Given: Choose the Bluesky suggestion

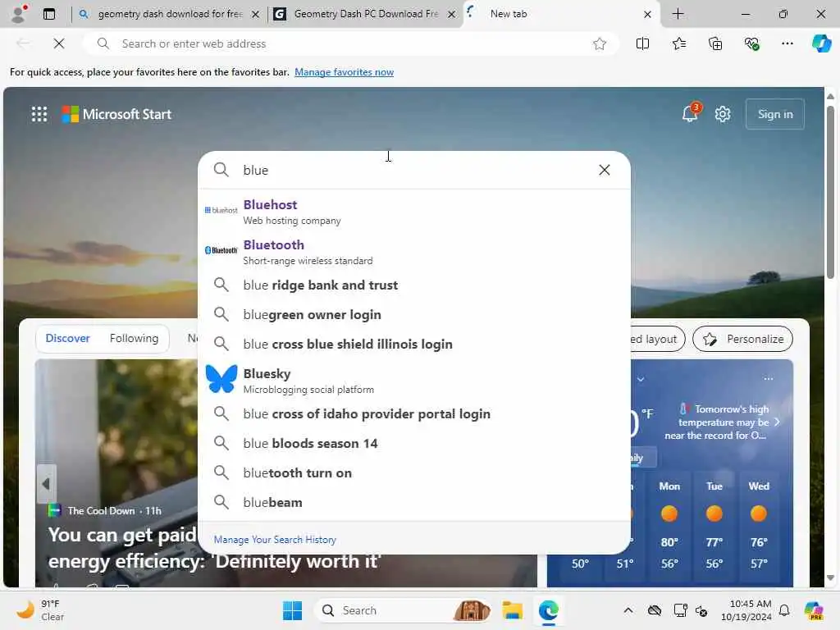Looking at the screenshot, I should pos(413,381).
